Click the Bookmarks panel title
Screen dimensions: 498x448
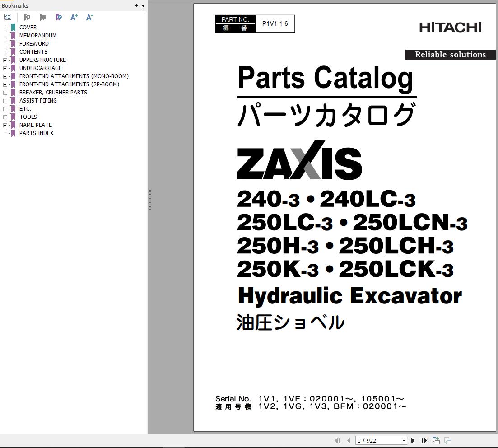click(x=15, y=5)
